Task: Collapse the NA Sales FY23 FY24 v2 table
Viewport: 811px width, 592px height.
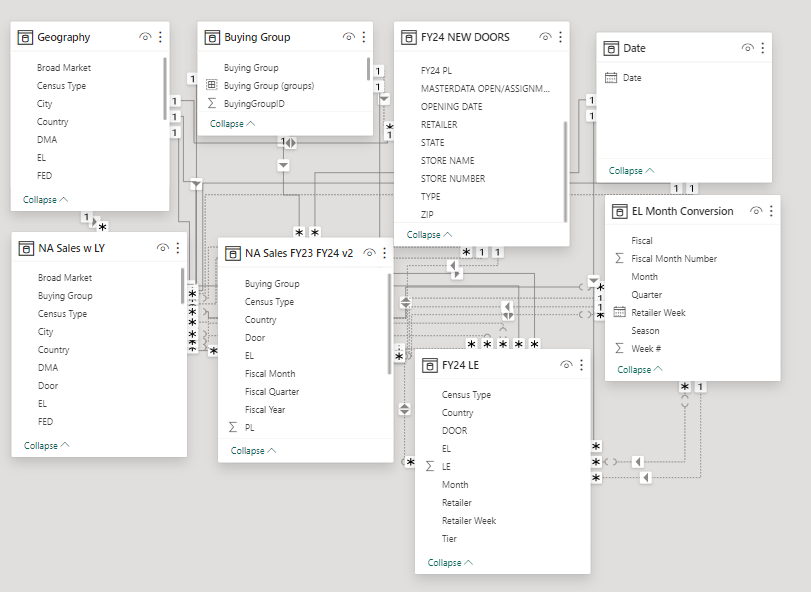Action: (x=253, y=451)
